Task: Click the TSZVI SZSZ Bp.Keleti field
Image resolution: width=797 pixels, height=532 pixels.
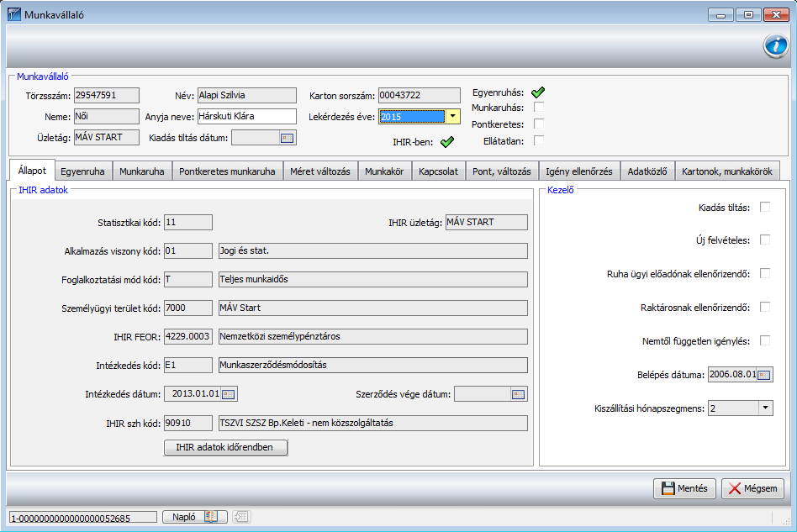Action: (373, 424)
